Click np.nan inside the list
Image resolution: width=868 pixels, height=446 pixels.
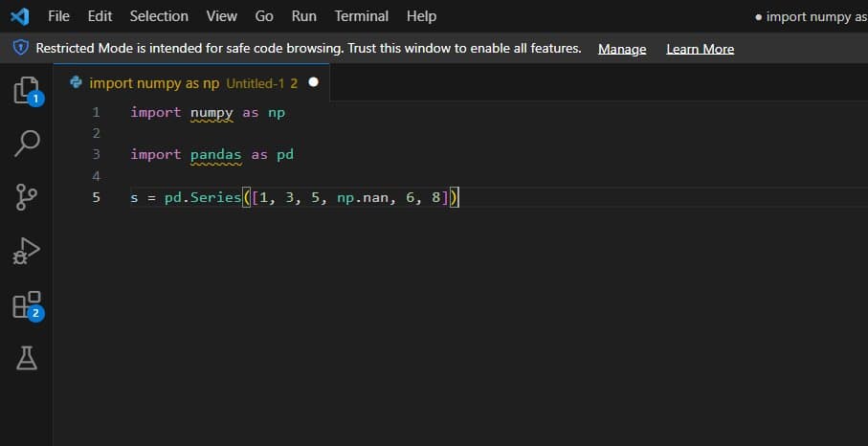363,197
